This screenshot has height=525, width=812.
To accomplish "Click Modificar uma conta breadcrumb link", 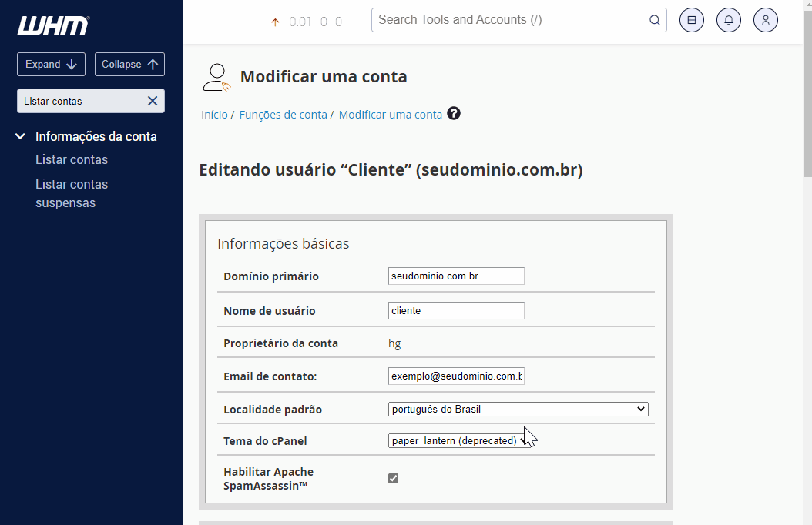I will click(x=391, y=115).
